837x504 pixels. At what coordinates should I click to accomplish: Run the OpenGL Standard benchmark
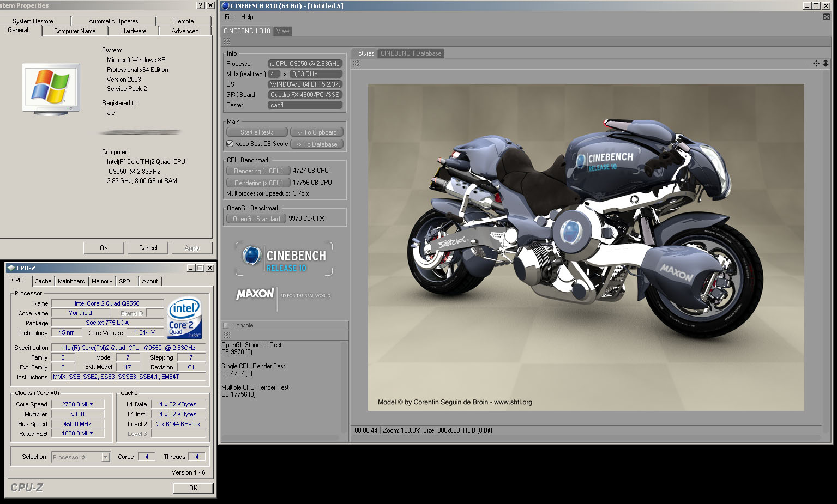point(256,219)
